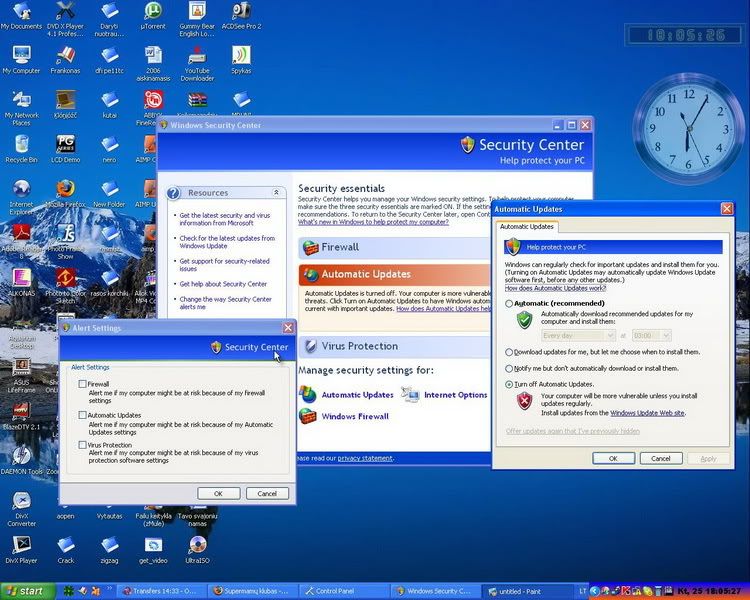Click the analog clock desktop gadget

click(689, 129)
